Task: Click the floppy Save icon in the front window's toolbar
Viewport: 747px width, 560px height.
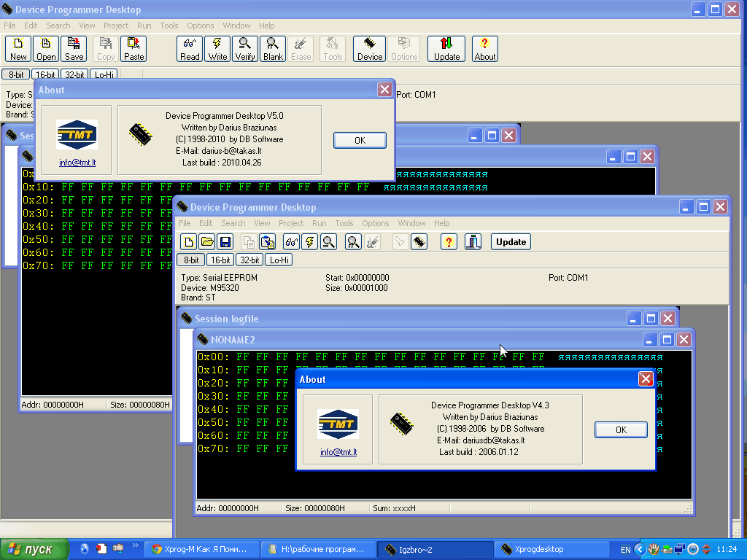Action: [x=225, y=242]
